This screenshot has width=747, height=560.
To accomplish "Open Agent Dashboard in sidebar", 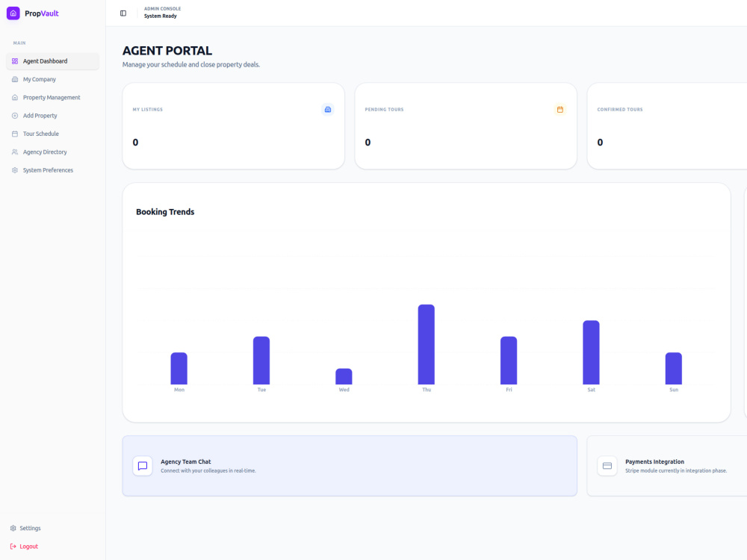I will click(52, 61).
